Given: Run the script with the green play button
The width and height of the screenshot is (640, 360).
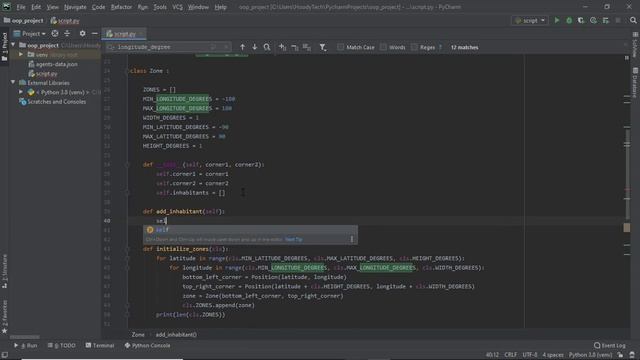Looking at the screenshot, I should [x=557, y=20].
